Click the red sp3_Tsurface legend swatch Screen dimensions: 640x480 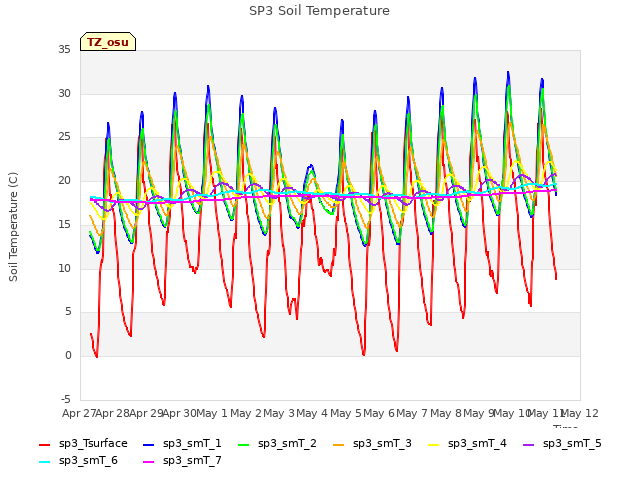44,444
